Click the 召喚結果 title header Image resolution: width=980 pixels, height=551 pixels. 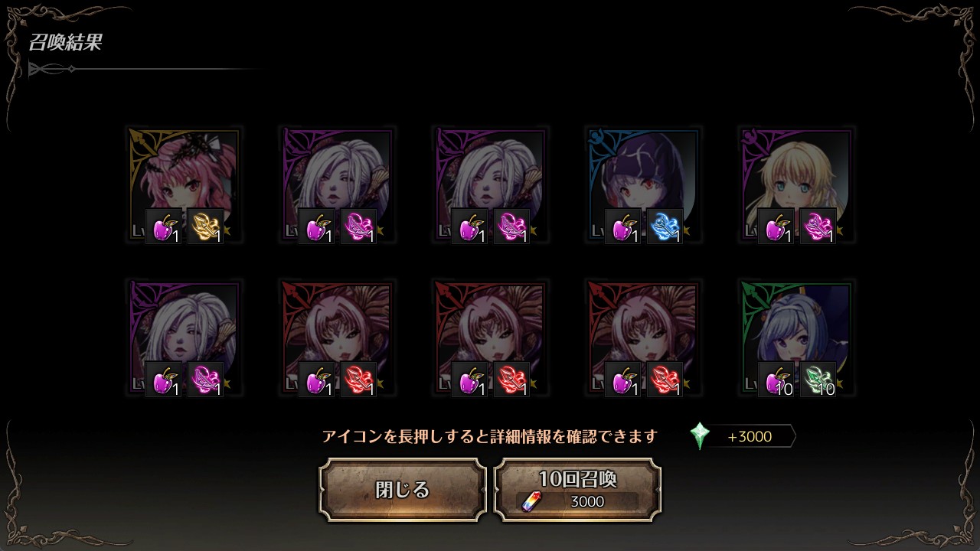(x=65, y=42)
